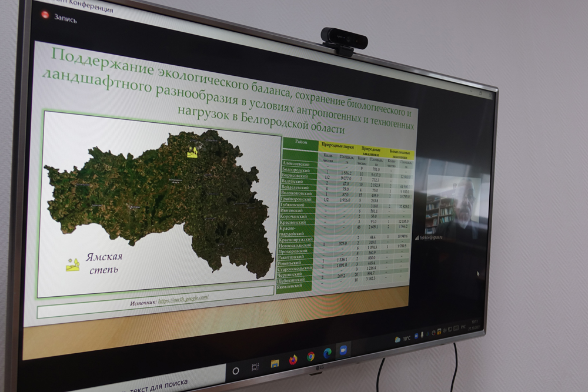Select the Прохоровский table row label
588x392 pixels.
293,251
